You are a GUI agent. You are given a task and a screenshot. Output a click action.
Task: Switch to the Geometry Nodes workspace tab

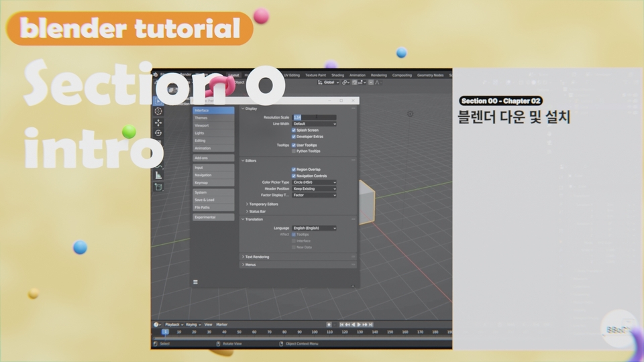pyautogui.click(x=430, y=75)
